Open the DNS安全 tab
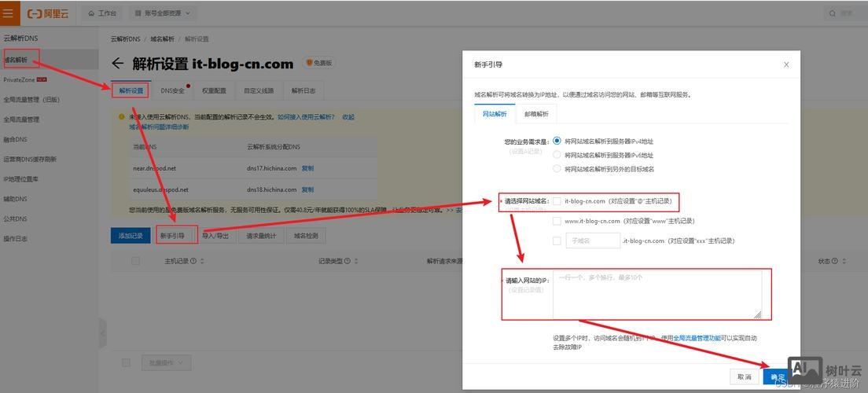868x393 pixels. [173, 90]
